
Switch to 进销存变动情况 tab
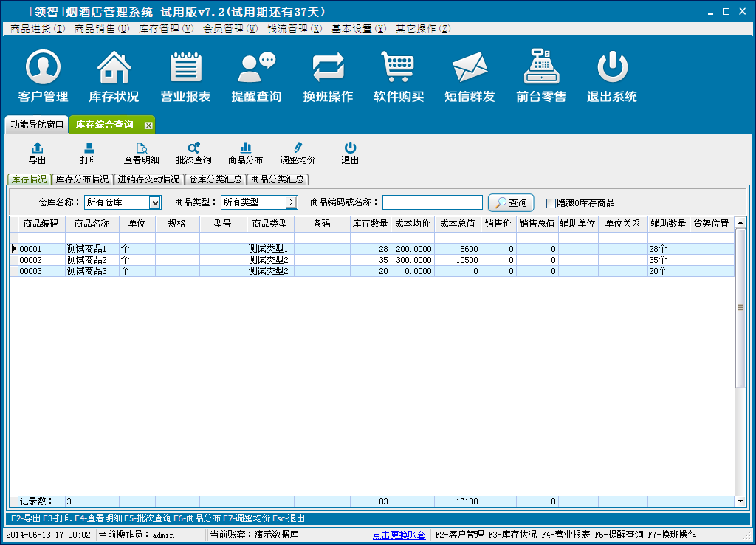(149, 179)
